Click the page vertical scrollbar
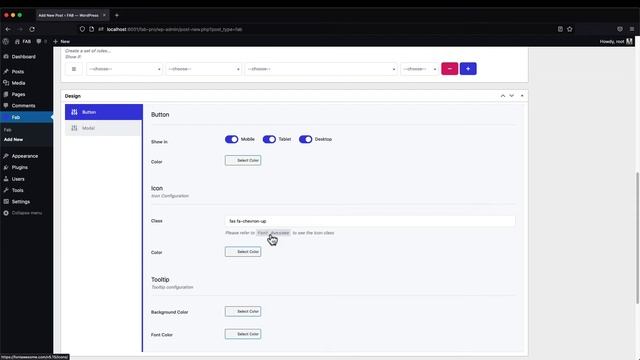640x360 pixels. (637, 238)
